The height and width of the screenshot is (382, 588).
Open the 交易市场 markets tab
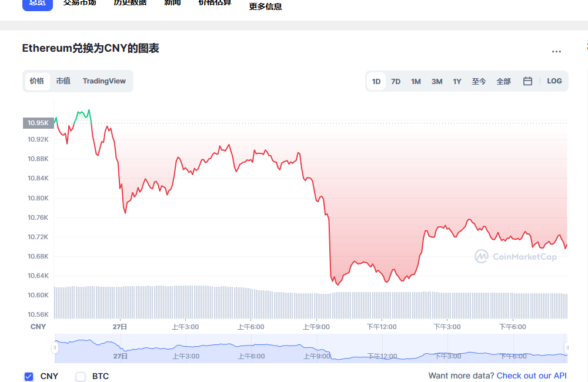(x=79, y=3)
